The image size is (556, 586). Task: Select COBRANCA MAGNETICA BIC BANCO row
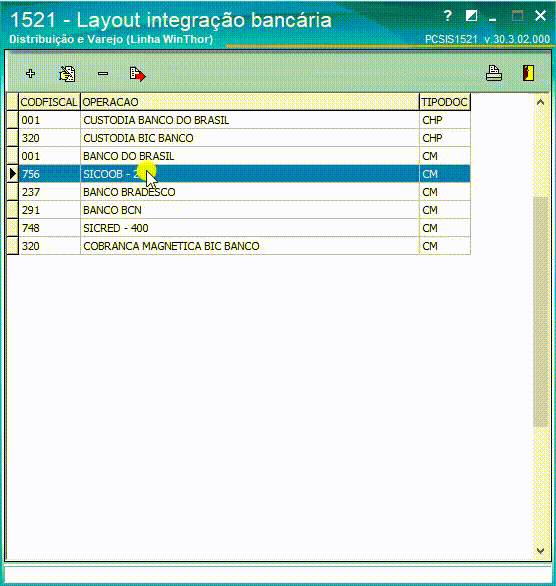coord(238,246)
